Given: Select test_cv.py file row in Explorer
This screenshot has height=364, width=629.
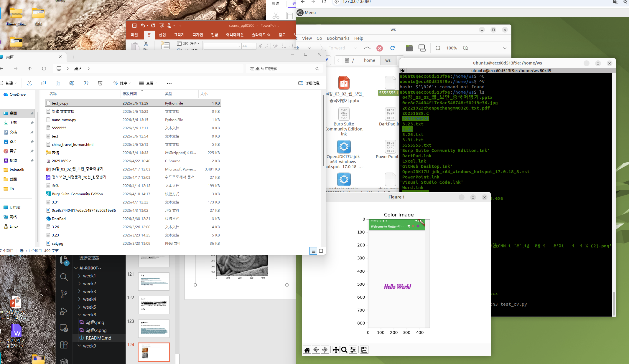Looking at the screenshot, I should 133,103.
